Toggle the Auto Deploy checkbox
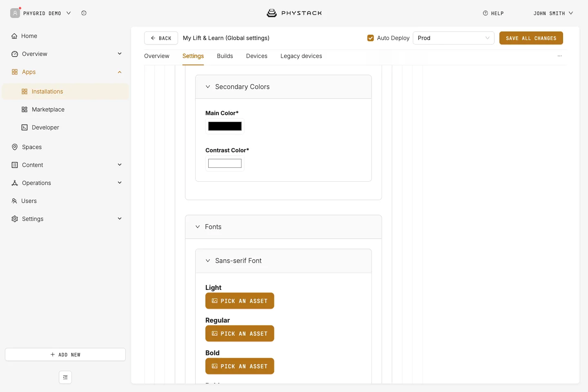Image resolution: width=588 pixels, height=392 pixels. 371,38
